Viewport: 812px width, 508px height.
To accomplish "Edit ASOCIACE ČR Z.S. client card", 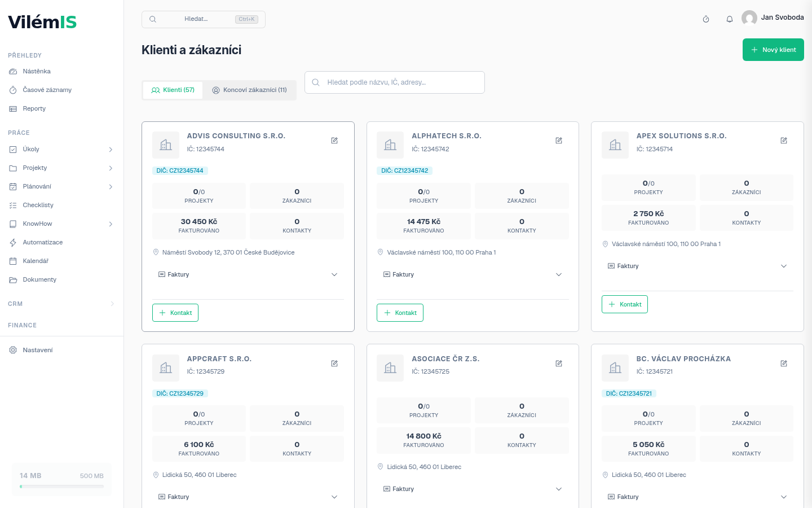I will (x=559, y=364).
